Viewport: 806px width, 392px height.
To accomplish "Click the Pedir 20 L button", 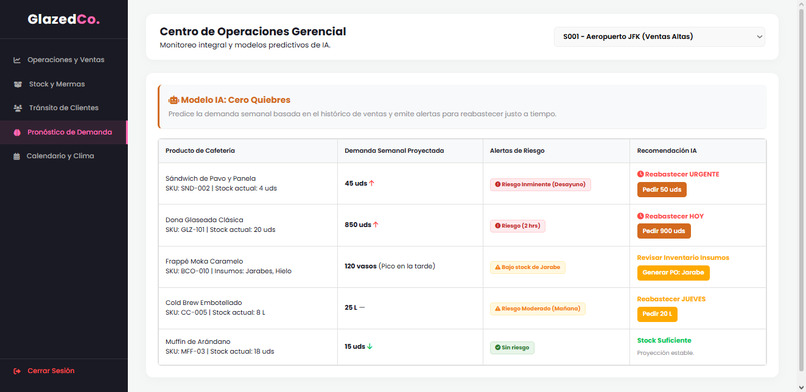I will [x=657, y=314].
